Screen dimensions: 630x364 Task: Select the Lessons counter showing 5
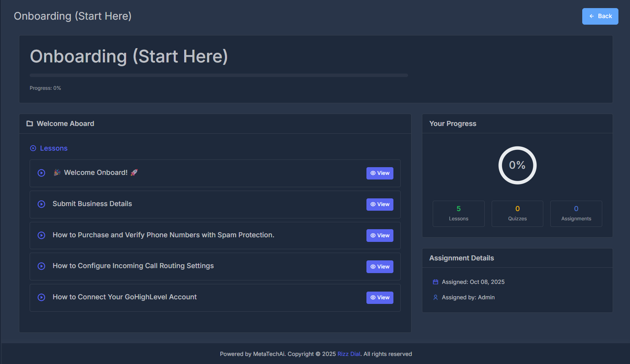pos(459,213)
